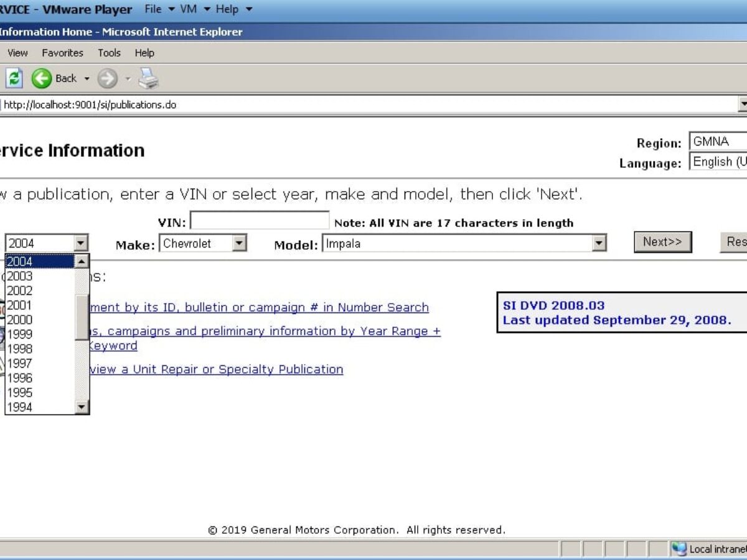The height and width of the screenshot is (560, 747).
Task: Open the VMware Player VM menu
Action: (195, 9)
